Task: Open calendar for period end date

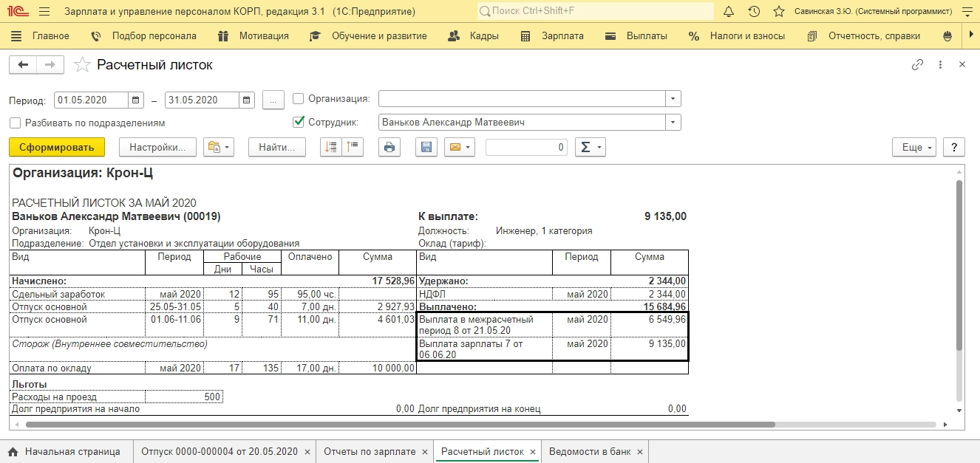Action: pos(247,100)
